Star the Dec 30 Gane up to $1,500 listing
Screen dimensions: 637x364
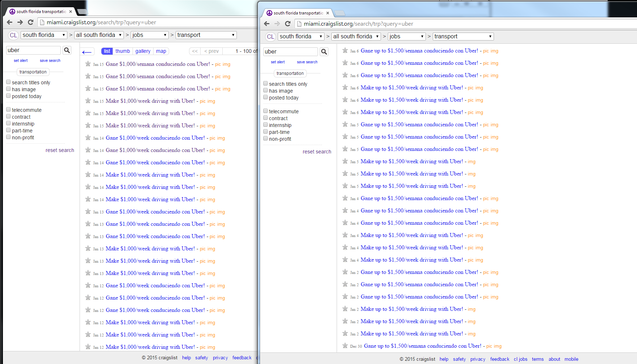pos(345,346)
